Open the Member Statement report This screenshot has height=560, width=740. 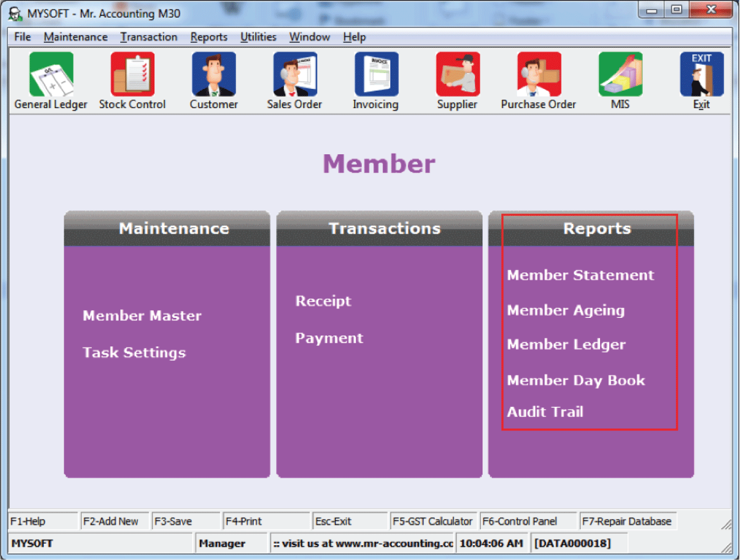click(x=580, y=275)
